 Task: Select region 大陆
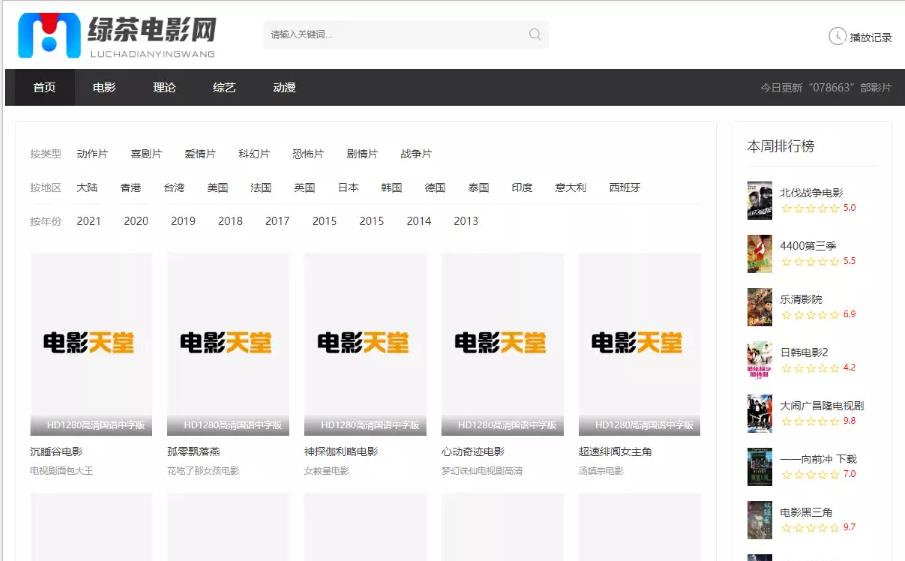click(x=87, y=188)
